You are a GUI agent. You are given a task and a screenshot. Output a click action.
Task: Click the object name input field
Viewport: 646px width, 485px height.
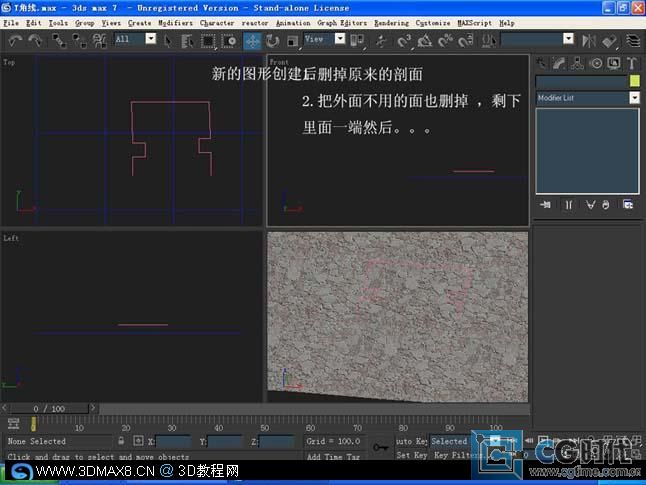(x=581, y=81)
